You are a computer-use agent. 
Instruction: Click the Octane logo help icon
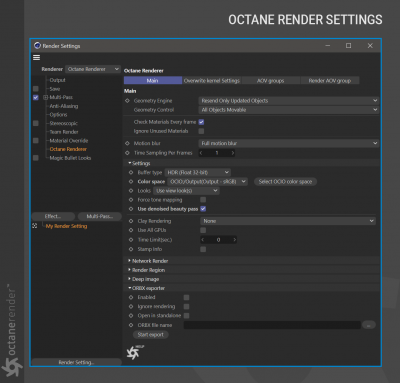tap(134, 352)
